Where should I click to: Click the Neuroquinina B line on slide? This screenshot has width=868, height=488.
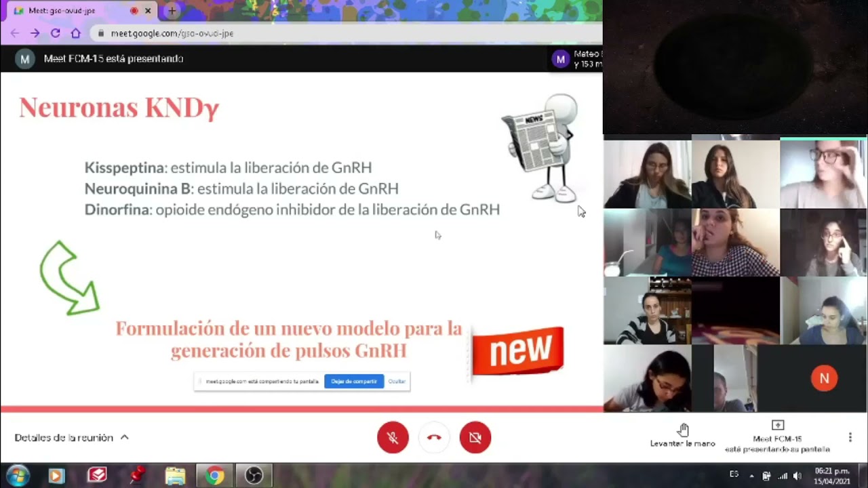tap(241, 188)
